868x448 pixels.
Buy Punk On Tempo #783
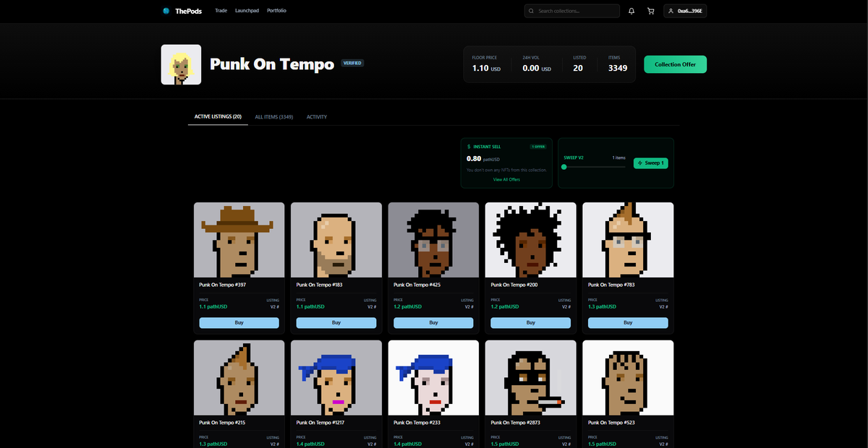[628, 322]
